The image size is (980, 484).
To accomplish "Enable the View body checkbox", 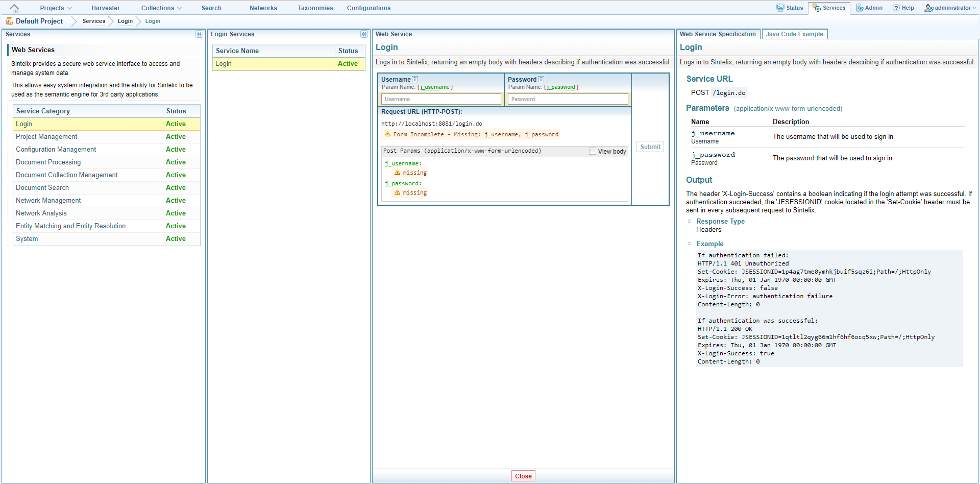I will pos(593,151).
